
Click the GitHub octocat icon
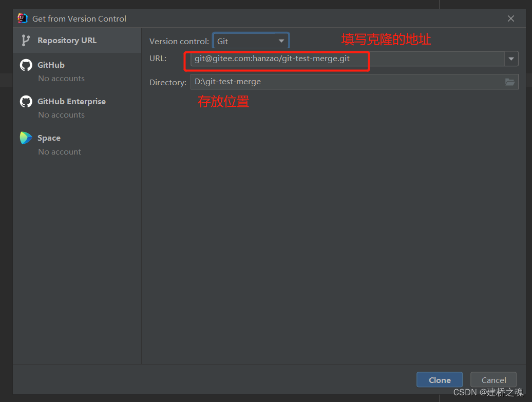[x=26, y=65]
